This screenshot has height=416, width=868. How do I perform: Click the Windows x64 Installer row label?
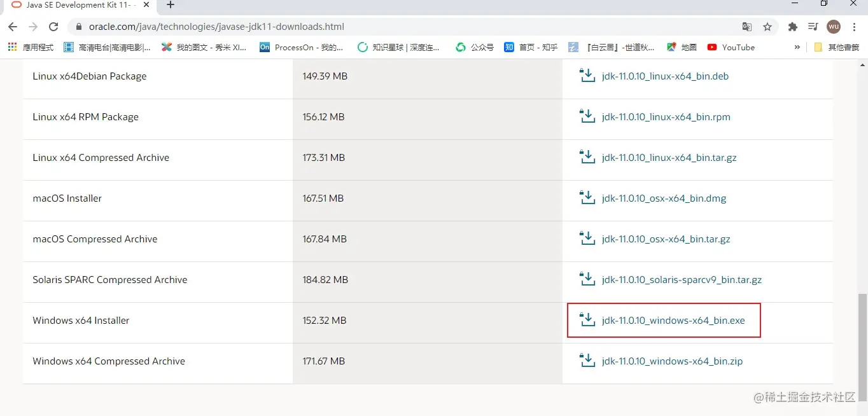tap(81, 321)
